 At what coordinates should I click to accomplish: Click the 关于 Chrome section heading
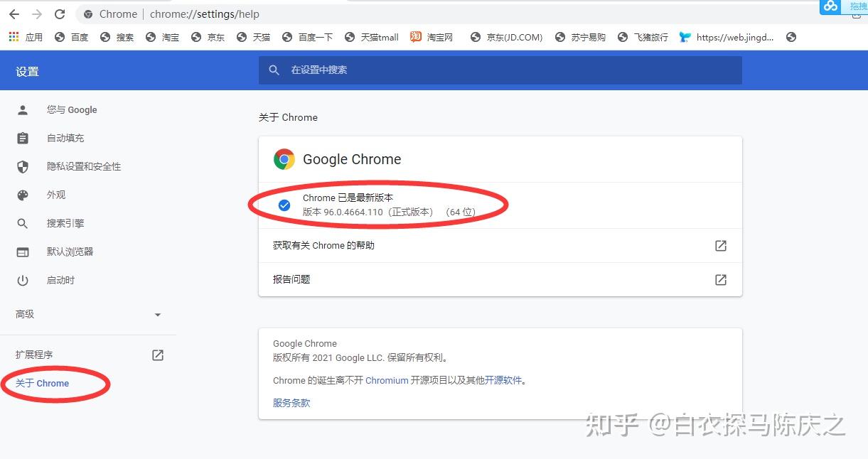tap(288, 117)
